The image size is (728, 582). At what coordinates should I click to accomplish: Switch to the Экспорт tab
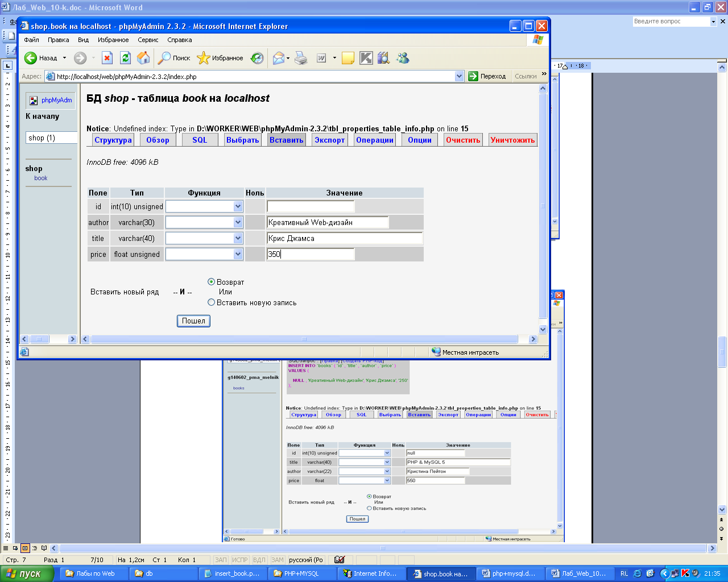pos(330,140)
